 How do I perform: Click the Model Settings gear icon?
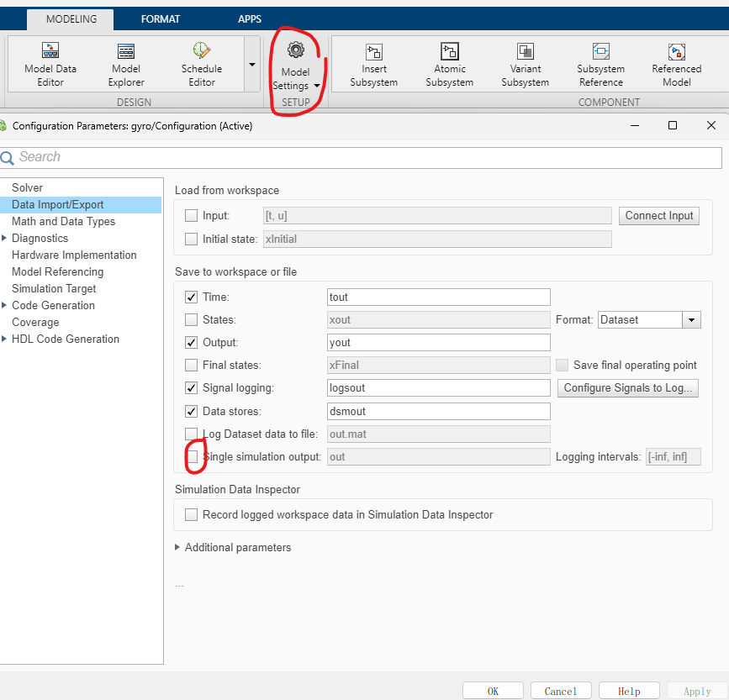[295, 50]
